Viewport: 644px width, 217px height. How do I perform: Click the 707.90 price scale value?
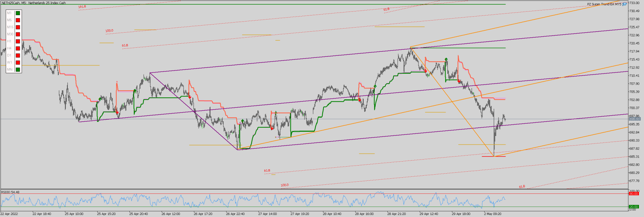click(634, 84)
